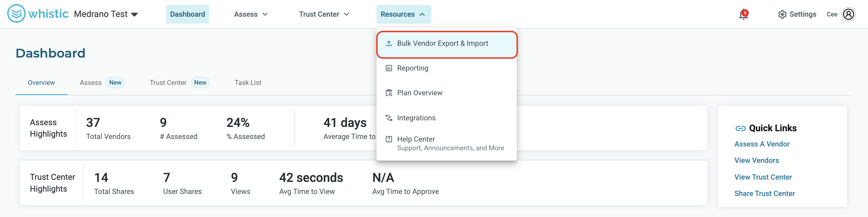Expand the Assess navigation menu
Viewport: 868px width, 217px height.
tap(251, 14)
